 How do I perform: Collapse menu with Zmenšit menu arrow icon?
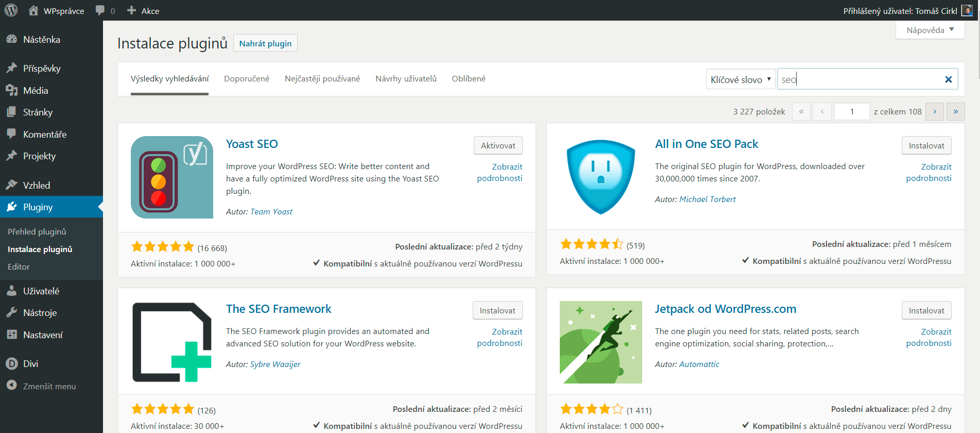coord(11,385)
